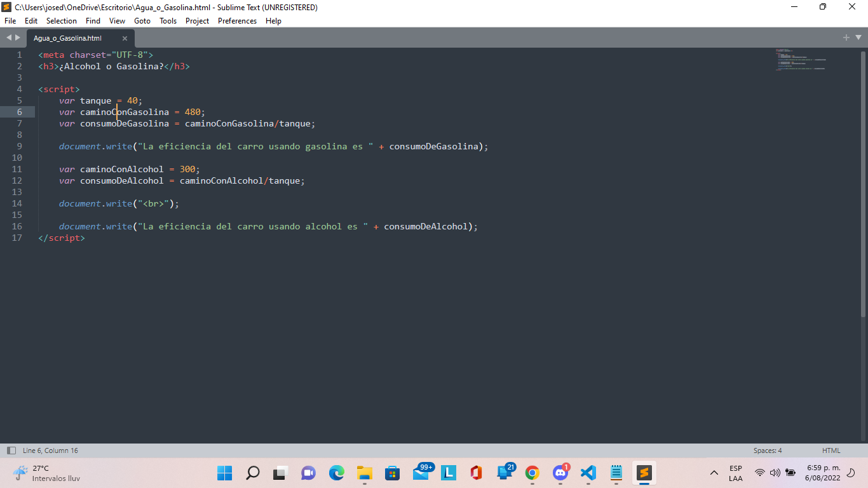The width and height of the screenshot is (868, 488).
Task: Open the blue L app on taskbar
Action: coord(449,473)
